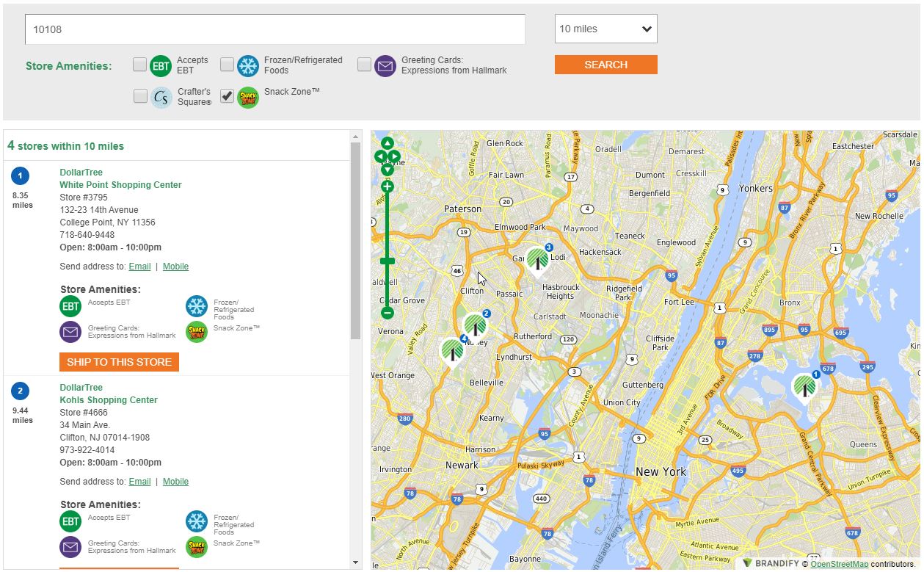Click SHIP TO THIS STORE for store #3795
The image size is (924, 572).
click(x=119, y=362)
